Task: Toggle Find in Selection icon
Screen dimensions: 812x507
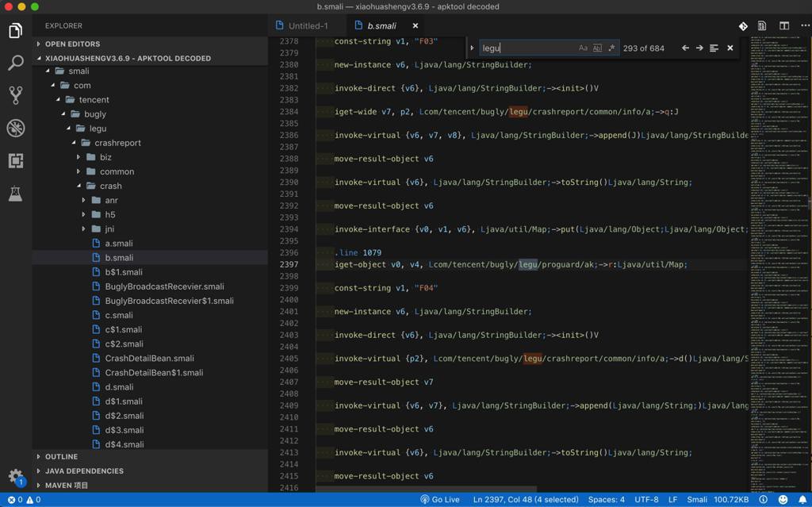Action: click(714, 48)
